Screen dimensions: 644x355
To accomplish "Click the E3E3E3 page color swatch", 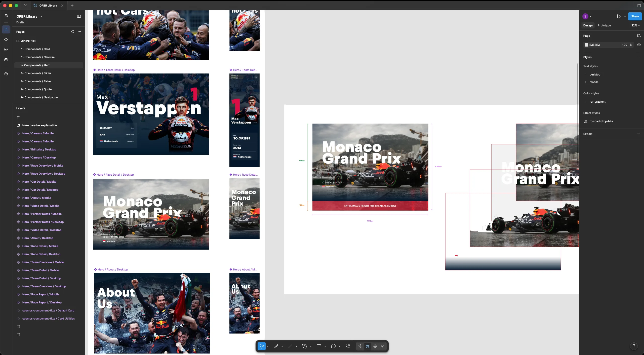I will (x=586, y=45).
